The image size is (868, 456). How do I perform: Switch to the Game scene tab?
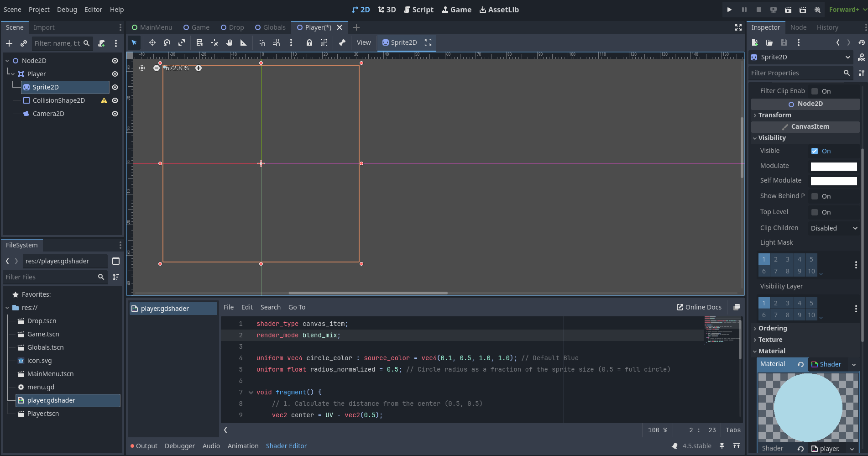pos(196,27)
